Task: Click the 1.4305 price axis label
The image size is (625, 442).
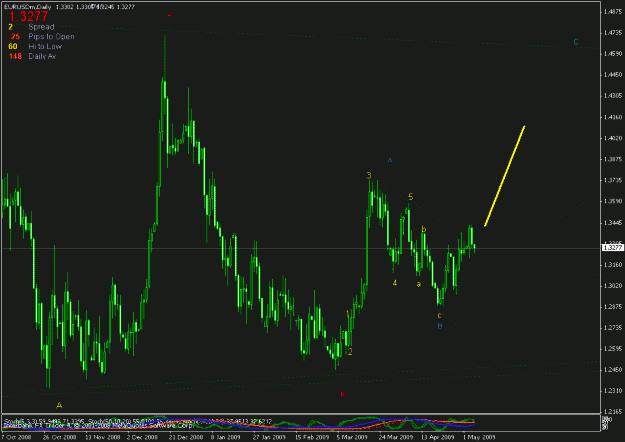Action: 613,96
